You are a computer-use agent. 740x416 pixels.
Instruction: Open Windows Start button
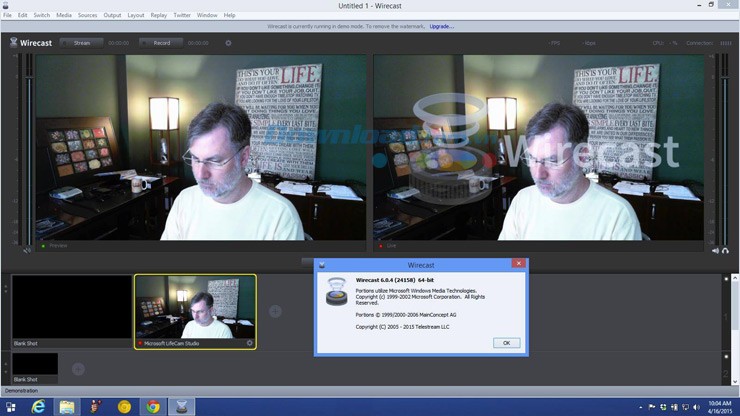(11, 407)
